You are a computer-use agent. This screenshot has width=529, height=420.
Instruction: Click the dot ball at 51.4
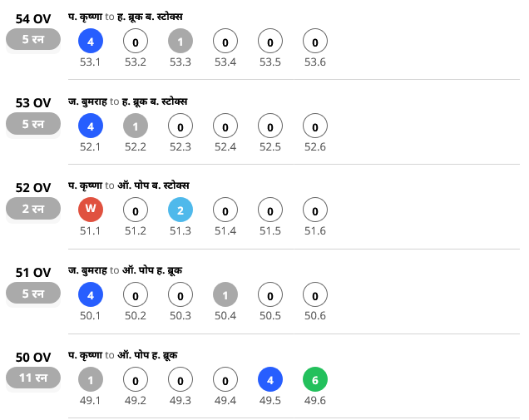coord(225,210)
